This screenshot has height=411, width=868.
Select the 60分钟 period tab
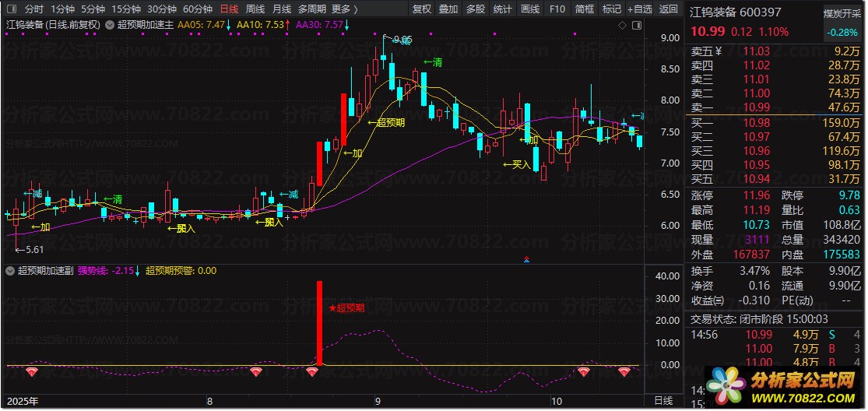click(198, 9)
